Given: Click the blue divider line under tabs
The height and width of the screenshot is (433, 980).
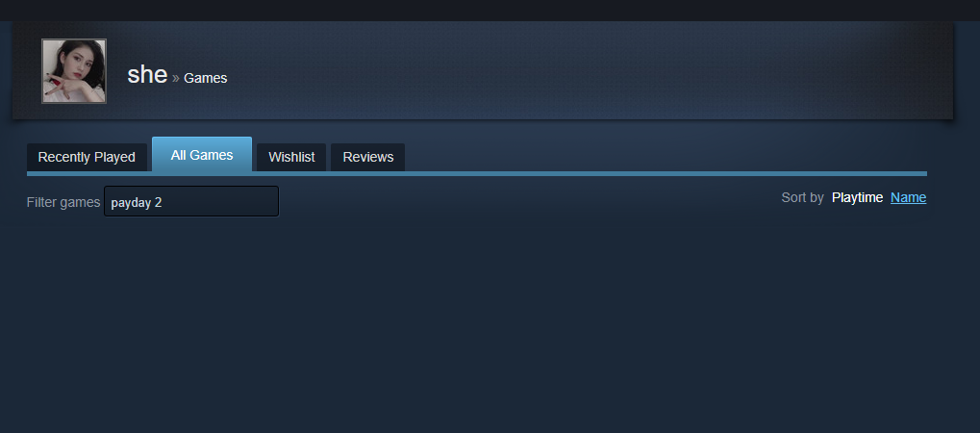Looking at the screenshot, I should 477,173.
